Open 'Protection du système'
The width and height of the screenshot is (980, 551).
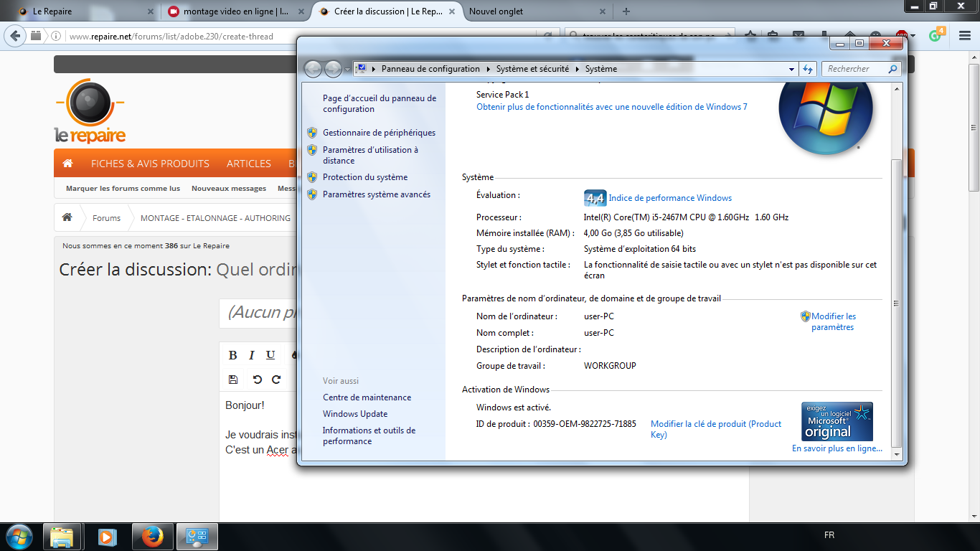[x=365, y=177]
